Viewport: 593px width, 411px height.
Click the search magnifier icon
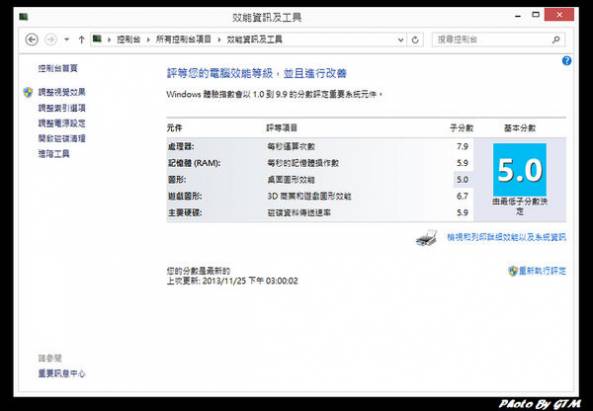[556, 39]
